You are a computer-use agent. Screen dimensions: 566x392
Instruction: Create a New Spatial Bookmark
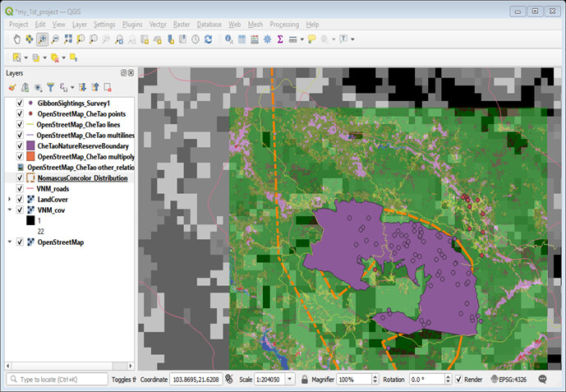(x=171, y=39)
